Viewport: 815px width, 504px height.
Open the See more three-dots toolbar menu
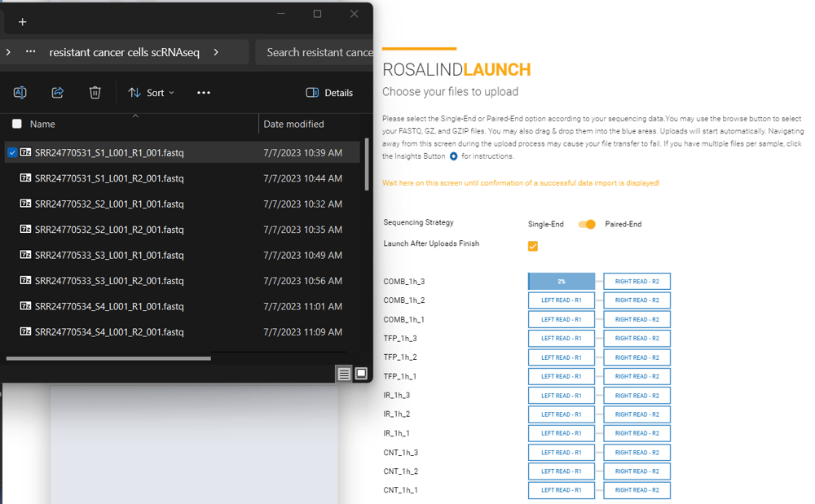(204, 92)
